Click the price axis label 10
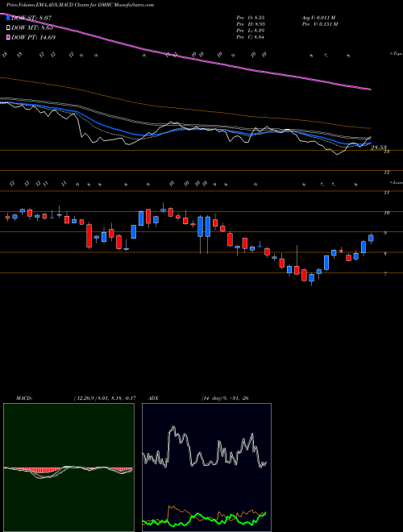The height and width of the screenshot is (532, 403). click(386, 213)
